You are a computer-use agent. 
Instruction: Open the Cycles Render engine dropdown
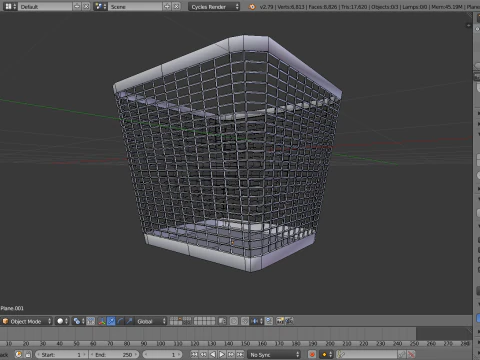pyautogui.click(x=214, y=6)
